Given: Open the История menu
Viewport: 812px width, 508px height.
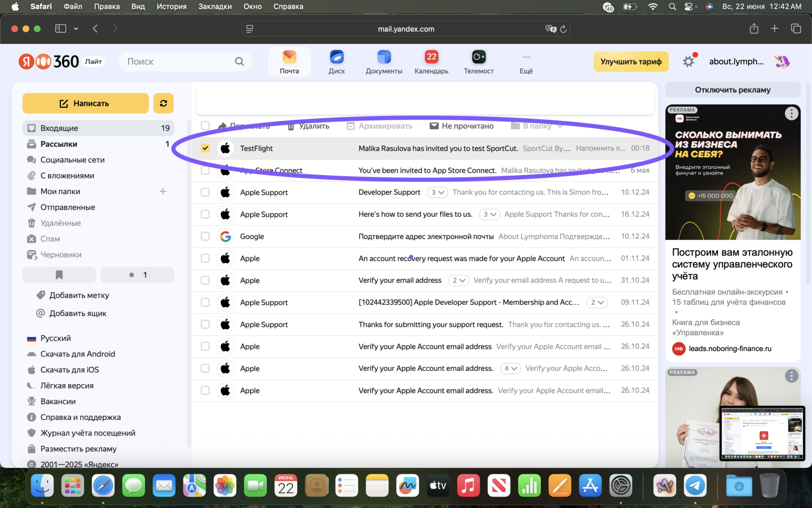Looking at the screenshot, I should pyautogui.click(x=172, y=7).
